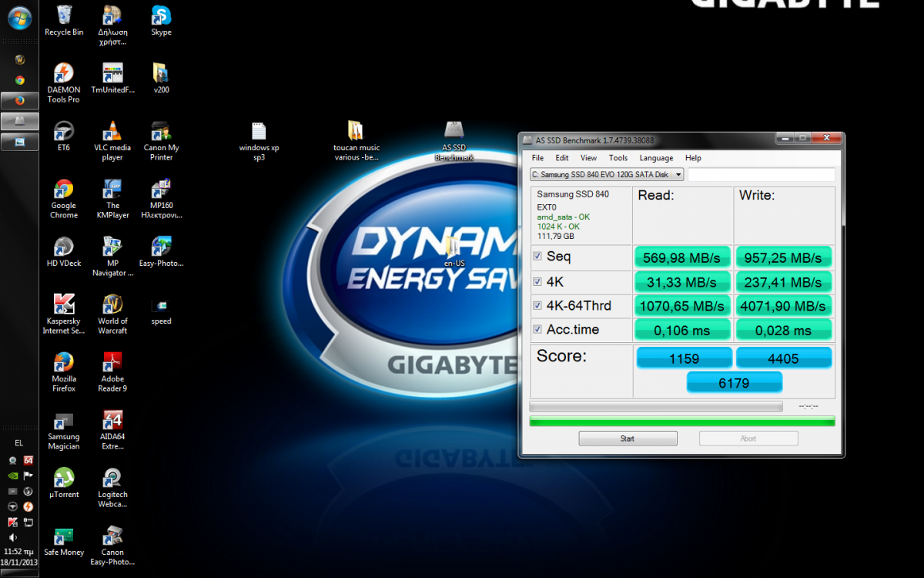Launch Mozilla Firefox from desktop

pyautogui.click(x=64, y=372)
